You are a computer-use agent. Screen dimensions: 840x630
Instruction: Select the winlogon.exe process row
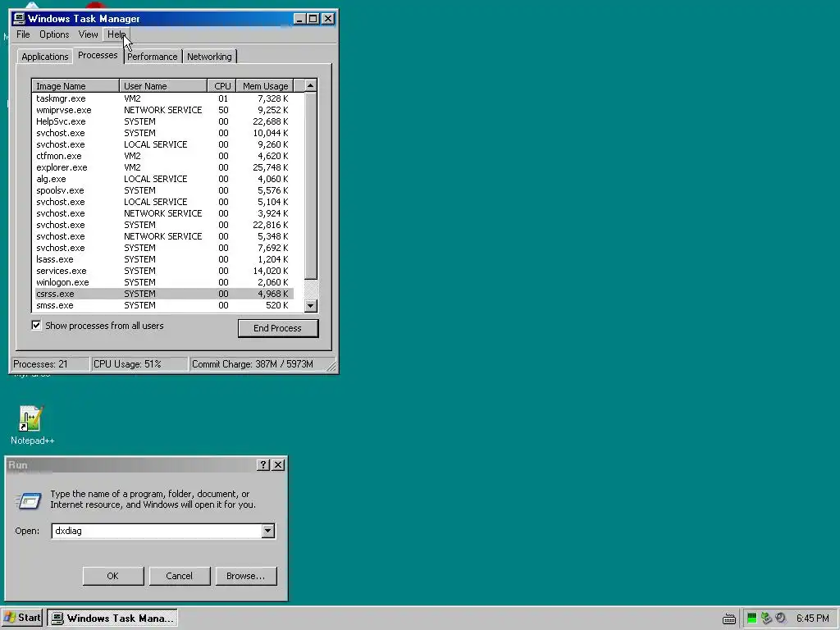163,282
